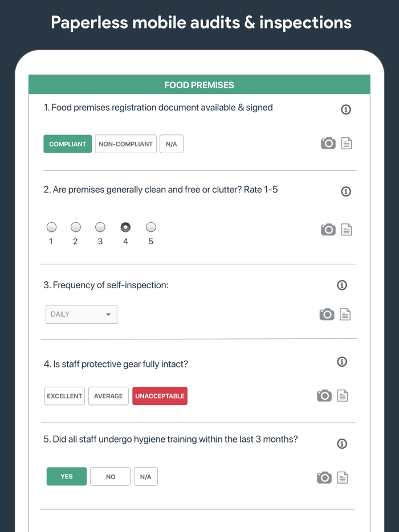Select N/A for registration document question
The image size is (399, 532).
[172, 144]
